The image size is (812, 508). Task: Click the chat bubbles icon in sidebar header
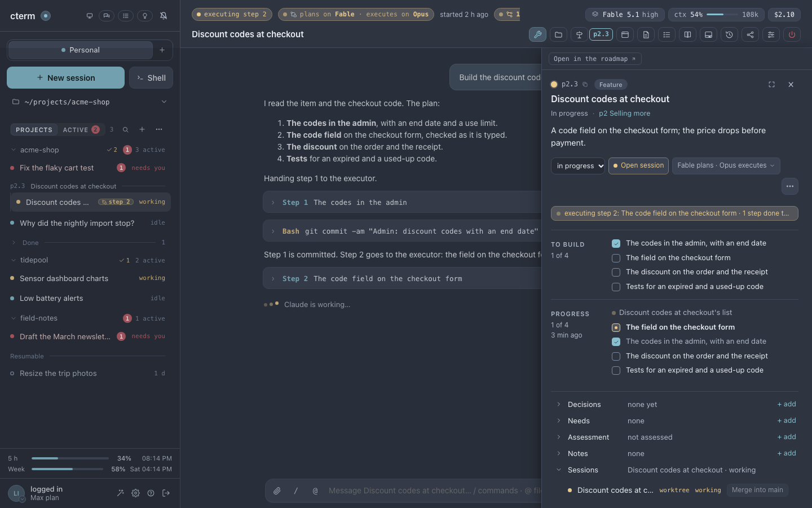[107, 16]
